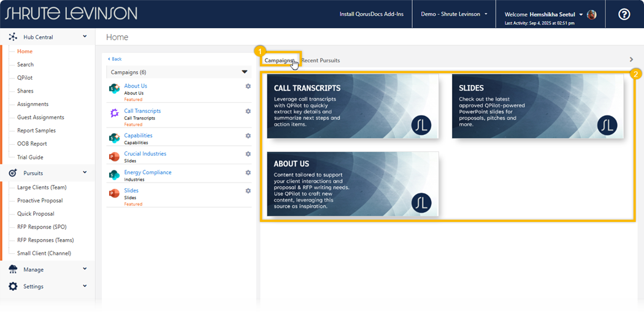
Task: Click the PowerPoint icon beside Slides campaign
Action: coord(114,194)
